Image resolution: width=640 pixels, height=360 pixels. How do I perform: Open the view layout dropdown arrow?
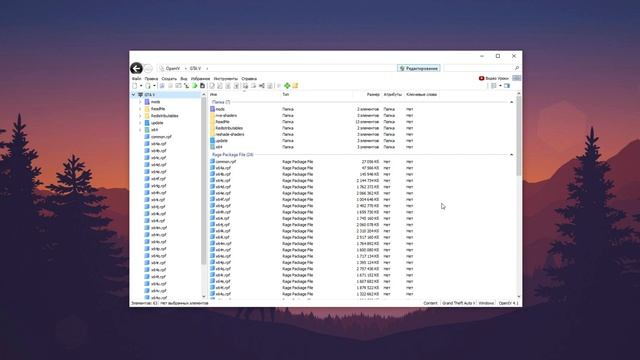click(x=500, y=86)
